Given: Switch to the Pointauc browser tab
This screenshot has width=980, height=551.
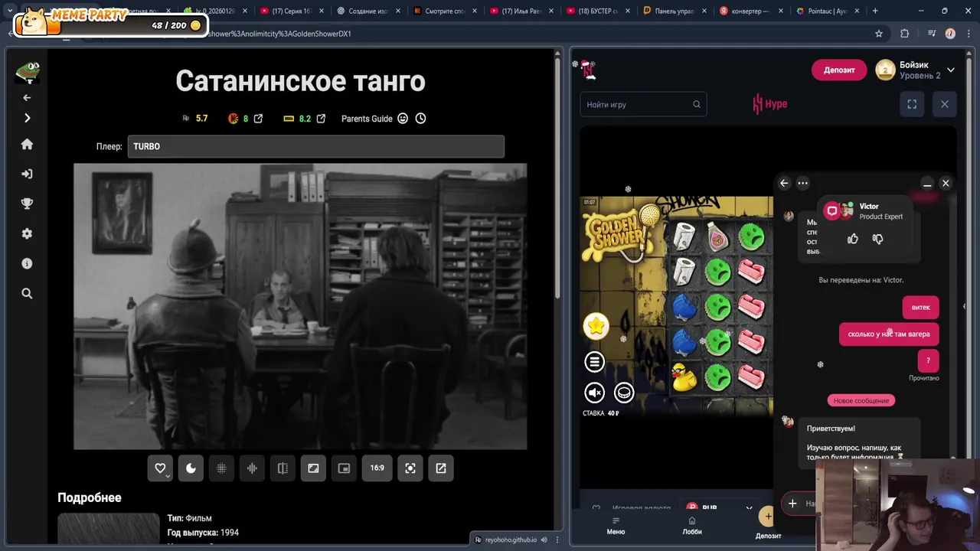Looking at the screenshot, I should (827, 11).
